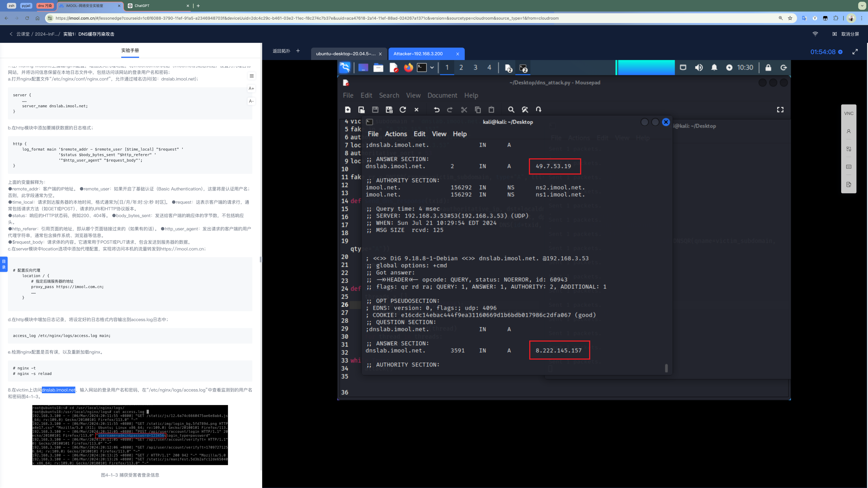
Task: Open the file manager in Kali panel
Action: click(x=378, y=68)
